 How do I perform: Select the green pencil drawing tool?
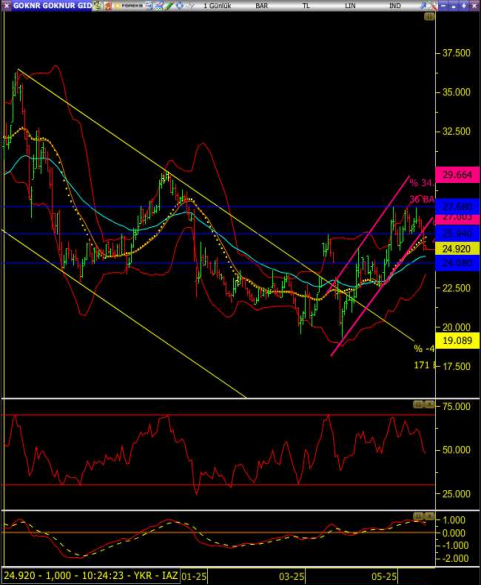coord(169,6)
